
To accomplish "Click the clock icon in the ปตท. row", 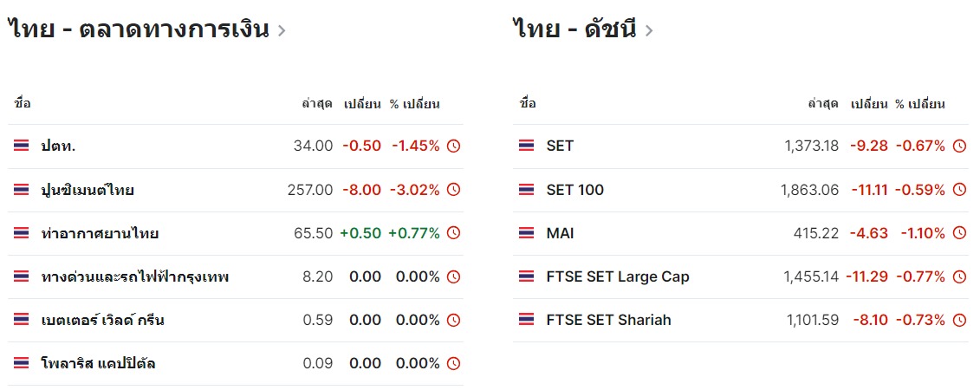I will tap(454, 146).
